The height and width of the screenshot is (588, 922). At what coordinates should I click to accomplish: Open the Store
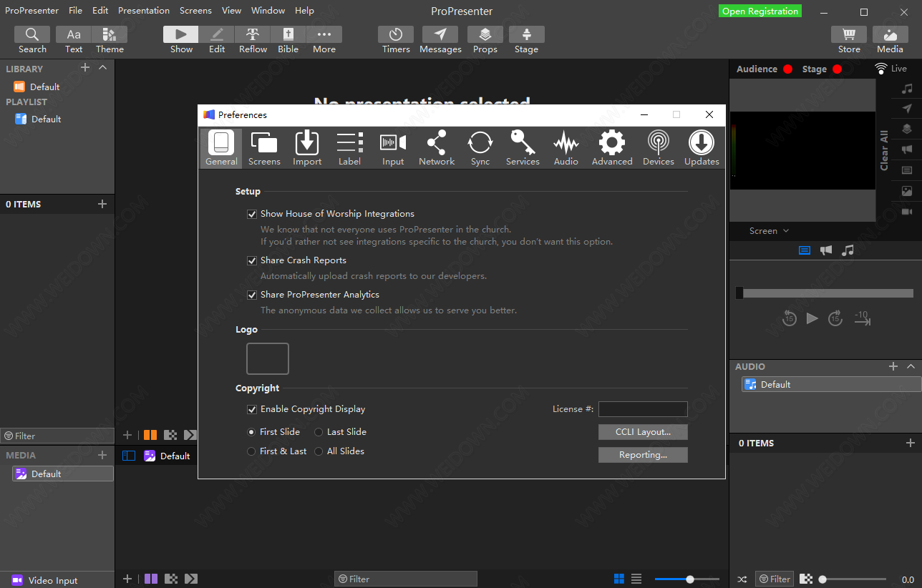coord(849,40)
